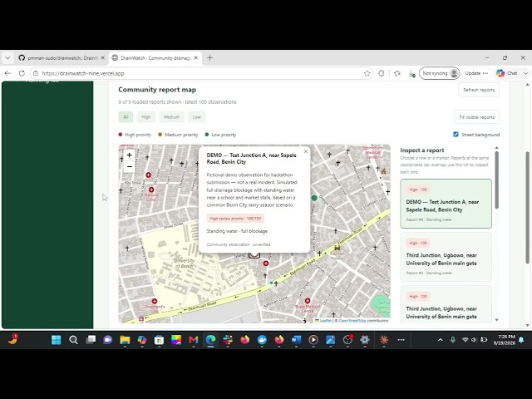This screenshot has width=532, height=399.
Task: Click the microphone tray icon
Action: [x=453, y=340]
